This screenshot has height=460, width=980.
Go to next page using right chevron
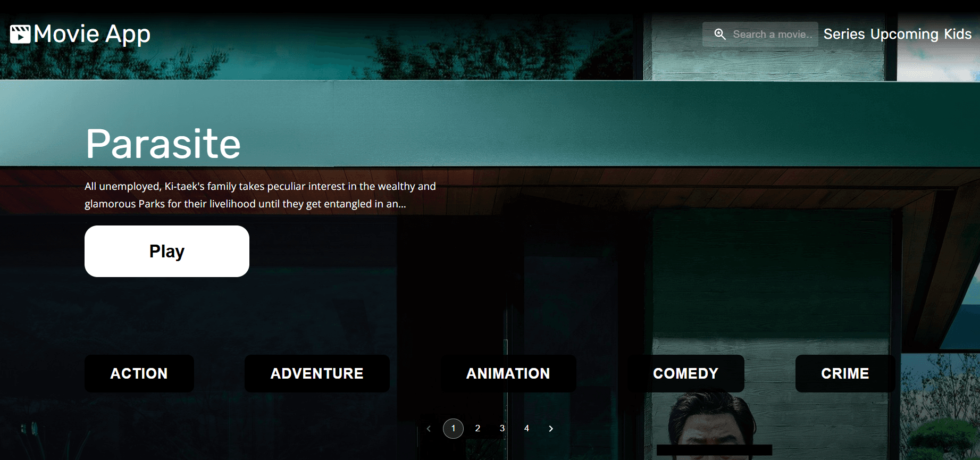(551, 429)
